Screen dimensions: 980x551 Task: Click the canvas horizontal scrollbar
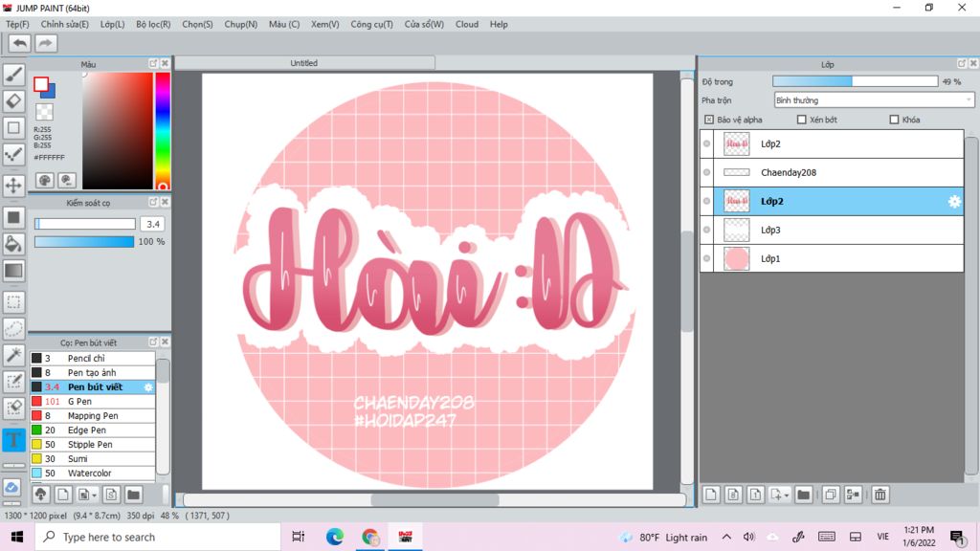point(435,499)
